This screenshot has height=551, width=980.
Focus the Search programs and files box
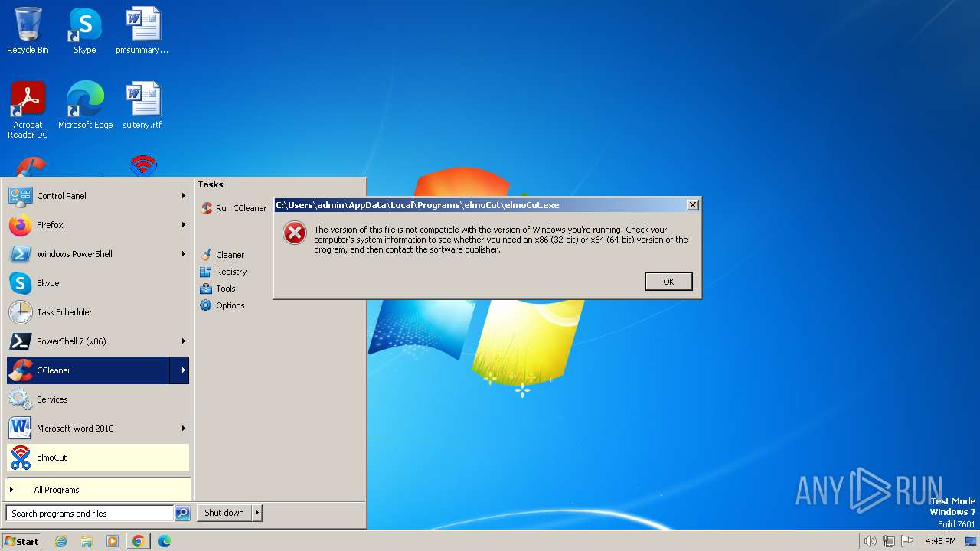[x=90, y=514]
